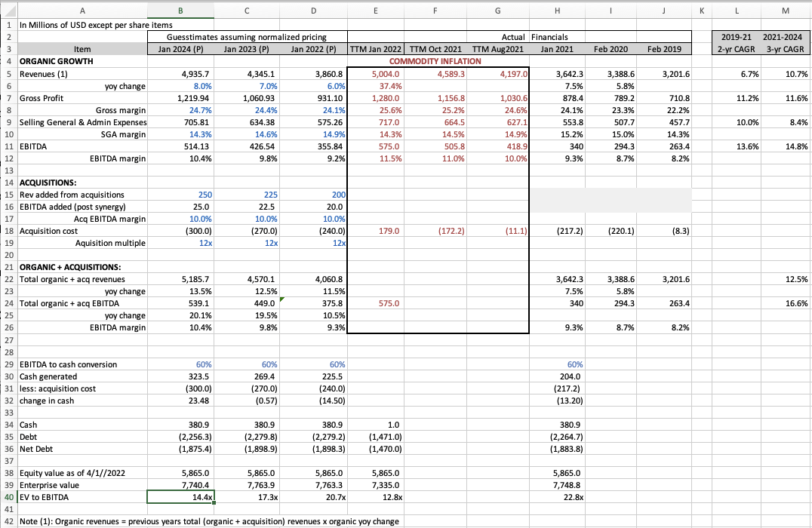Click blue yoy change 8.0%
Viewport: 812px width, 528px height.
pyautogui.click(x=180, y=86)
